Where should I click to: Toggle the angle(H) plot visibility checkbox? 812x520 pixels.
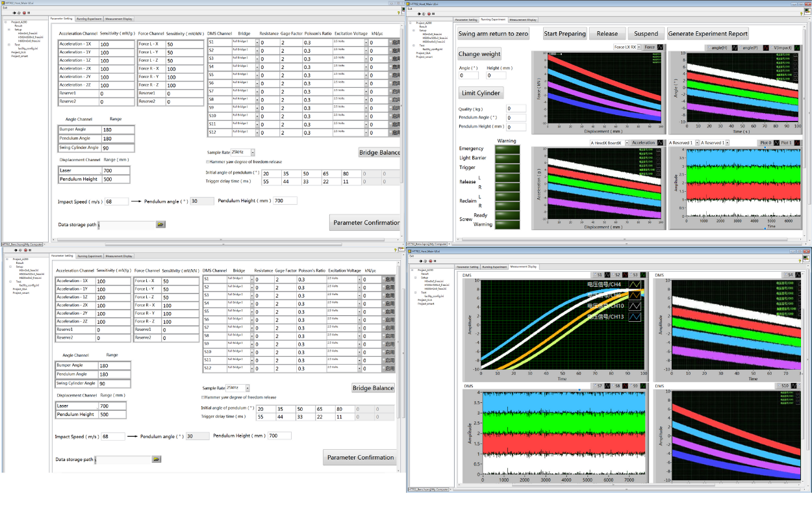tap(708, 47)
